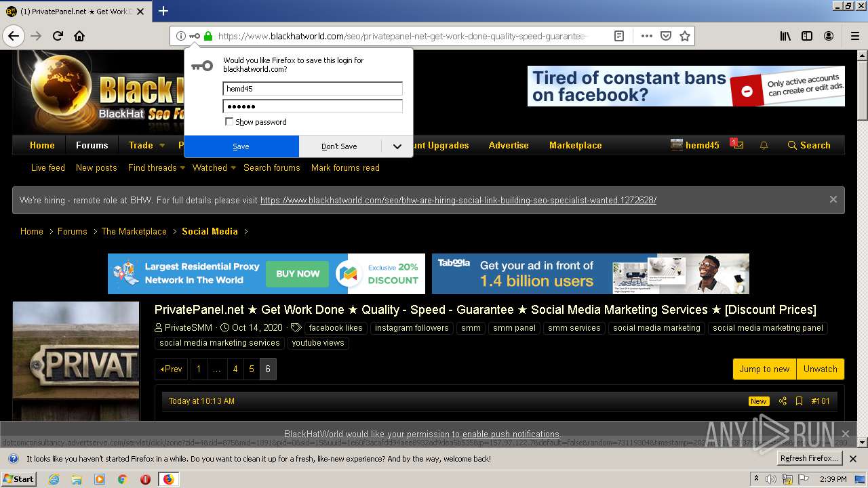Click the youtube views tag

[318, 343]
